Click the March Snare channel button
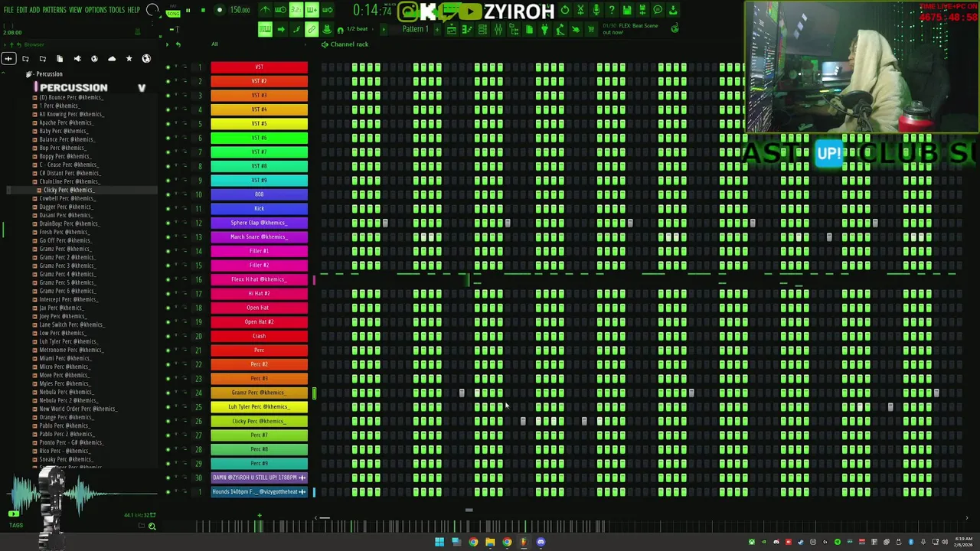Image resolution: width=980 pixels, height=551 pixels. click(259, 237)
